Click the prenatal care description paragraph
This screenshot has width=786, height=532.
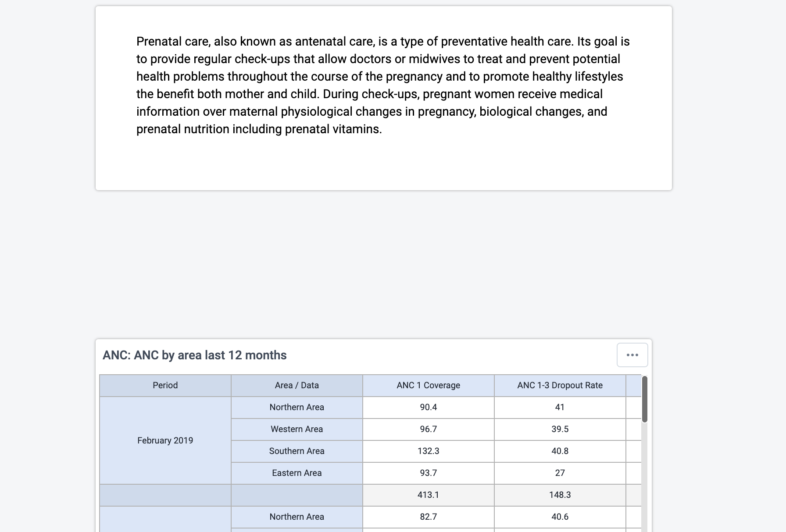coord(383,85)
